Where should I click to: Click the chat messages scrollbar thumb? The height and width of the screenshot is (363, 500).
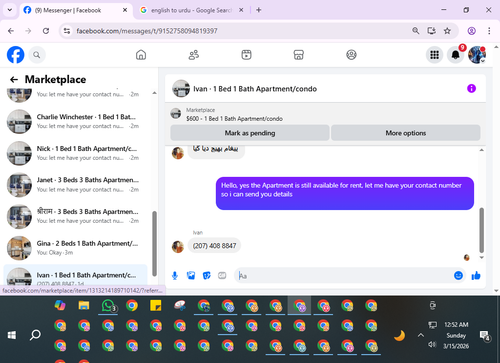481,230
